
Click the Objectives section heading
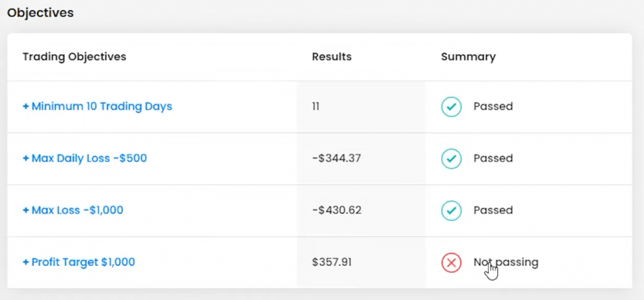pyautogui.click(x=40, y=13)
